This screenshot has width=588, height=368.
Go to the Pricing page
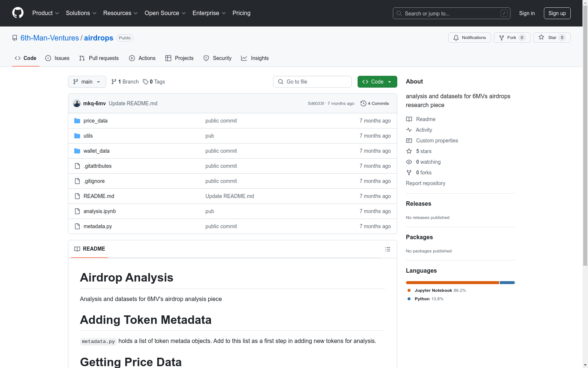241,13
